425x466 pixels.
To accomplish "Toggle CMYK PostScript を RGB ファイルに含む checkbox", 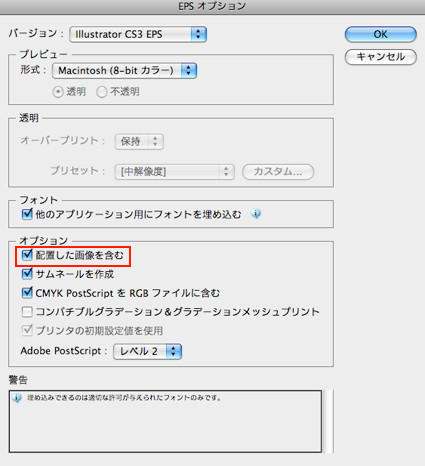I will tap(27, 293).
